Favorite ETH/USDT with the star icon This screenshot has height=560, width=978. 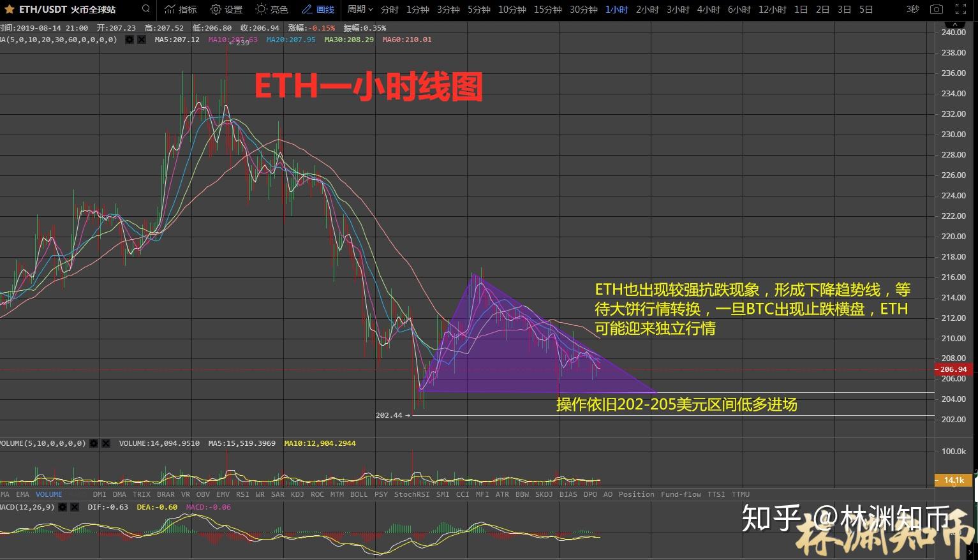pos(10,10)
